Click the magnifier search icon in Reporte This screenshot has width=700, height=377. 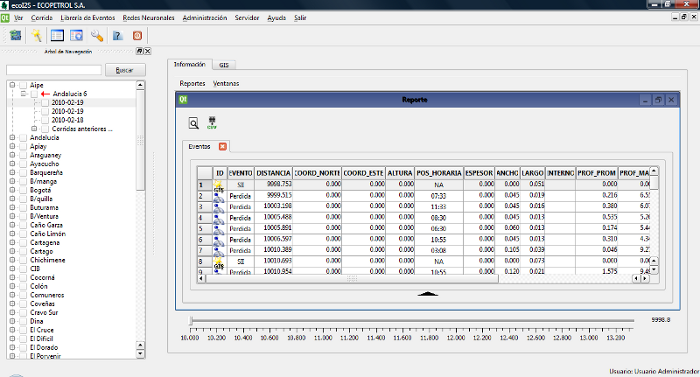coord(193,123)
